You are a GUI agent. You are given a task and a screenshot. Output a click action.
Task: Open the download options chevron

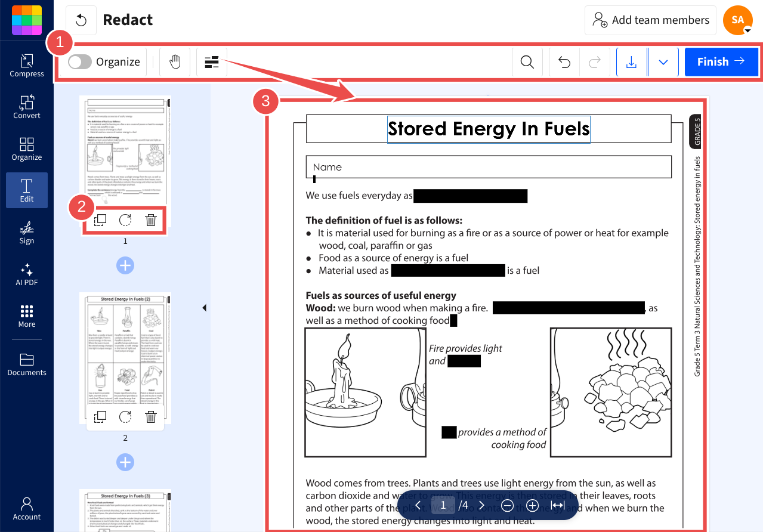pyautogui.click(x=663, y=61)
